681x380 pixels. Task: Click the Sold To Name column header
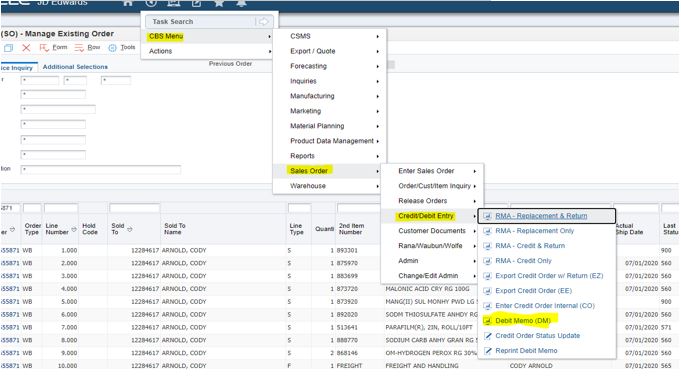pyautogui.click(x=175, y=229)
